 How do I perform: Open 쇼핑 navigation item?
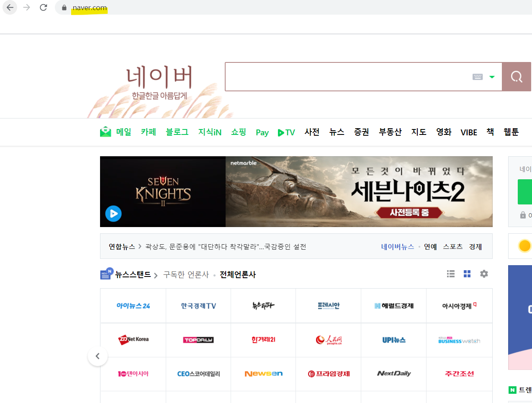coord(239,132)
